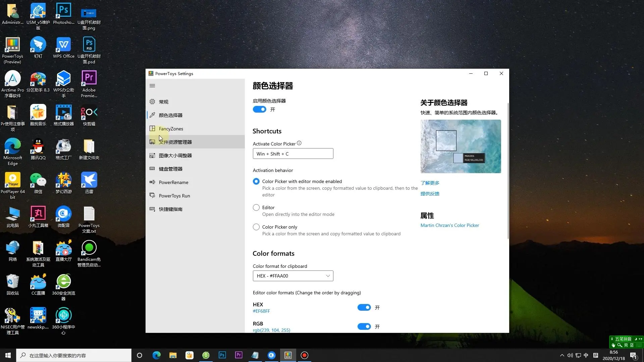Click the PowerToys Run sidebar icon

(x=152, y=196)
